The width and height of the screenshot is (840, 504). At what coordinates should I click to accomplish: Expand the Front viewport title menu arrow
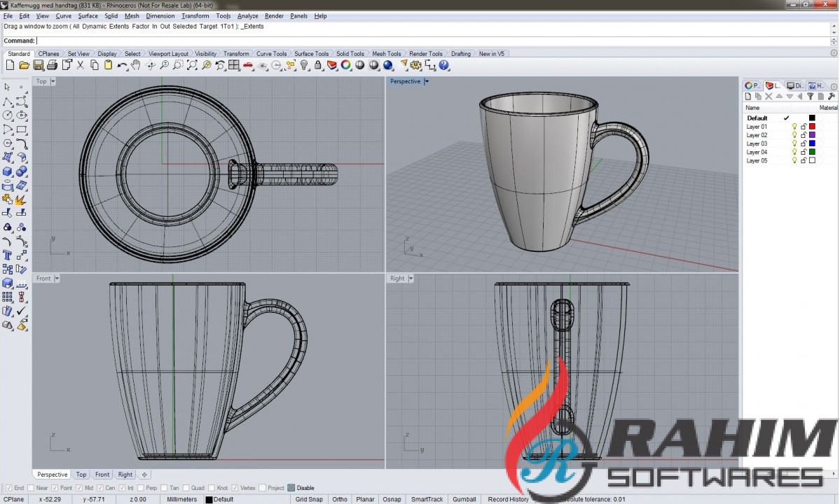[57, 279]
